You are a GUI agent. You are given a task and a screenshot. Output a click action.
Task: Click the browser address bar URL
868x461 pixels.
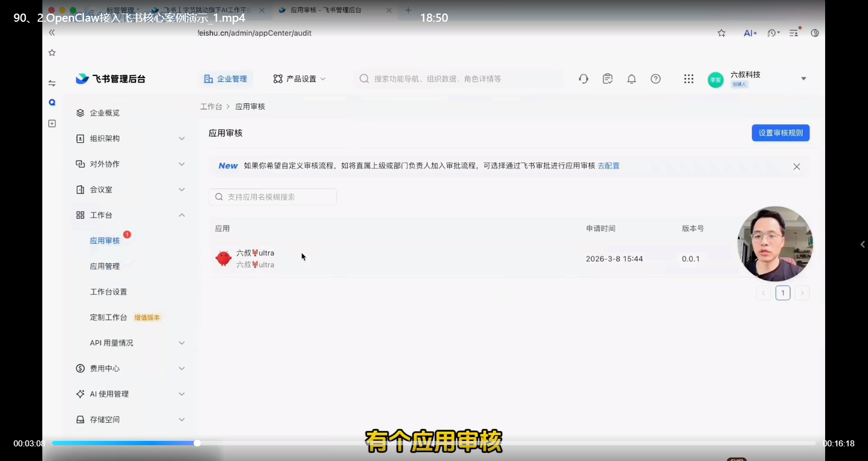click(x=254, y=33)
